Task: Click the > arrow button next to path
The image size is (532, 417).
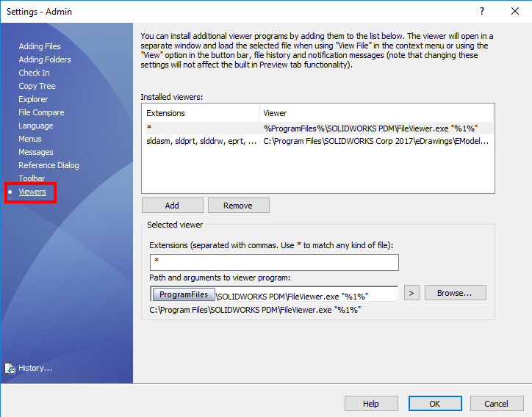Action: (x=412, y=293)
